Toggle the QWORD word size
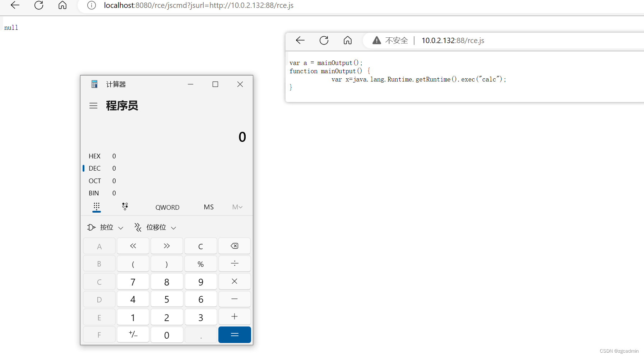Viewport: 644px width, 357px height. pyautogui.click(x=167, y=207)
